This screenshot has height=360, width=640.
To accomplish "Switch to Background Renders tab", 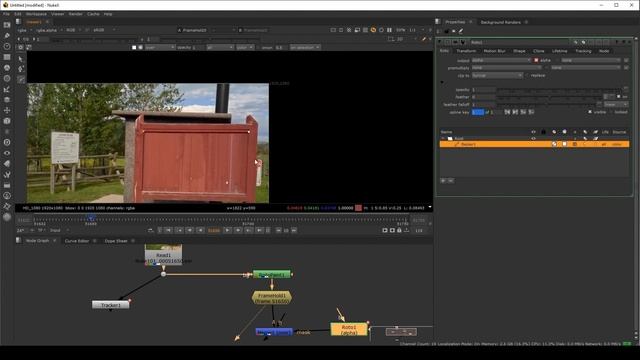I will coord(500,22).
